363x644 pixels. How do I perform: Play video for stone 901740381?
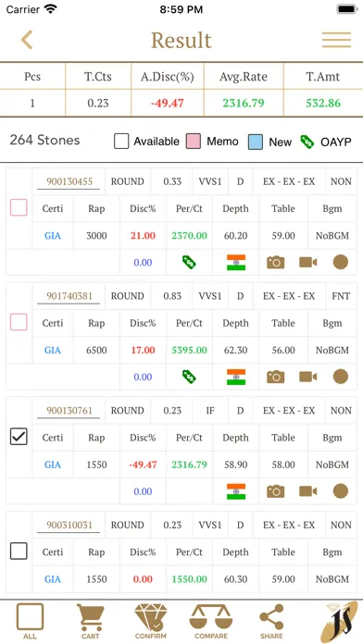click(x=308, y=377)
